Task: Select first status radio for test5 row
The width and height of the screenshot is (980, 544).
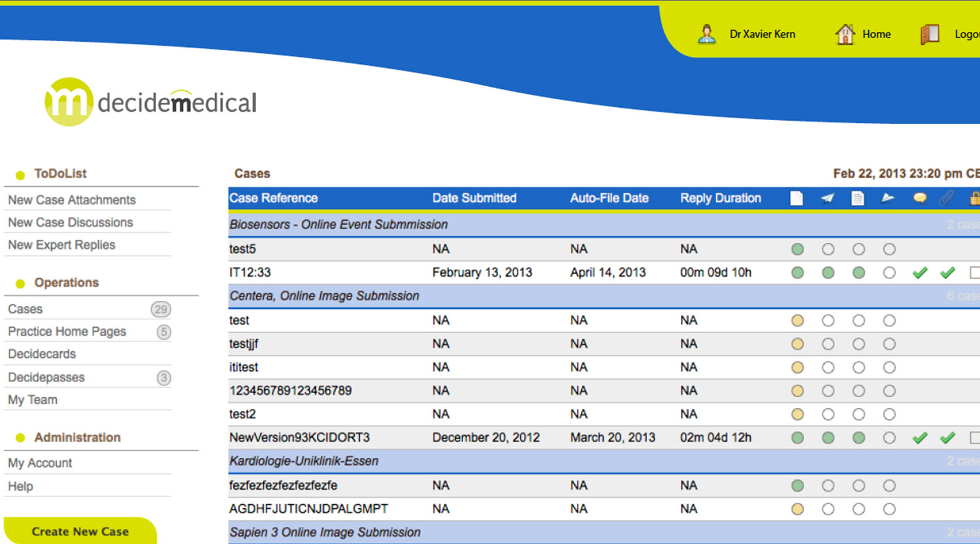Action: [797, 249]
